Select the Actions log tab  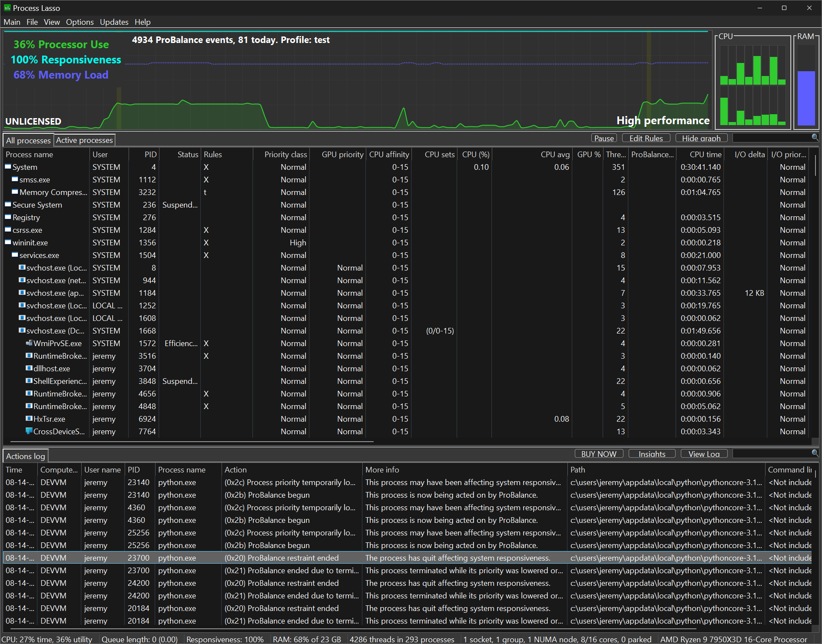25,456
